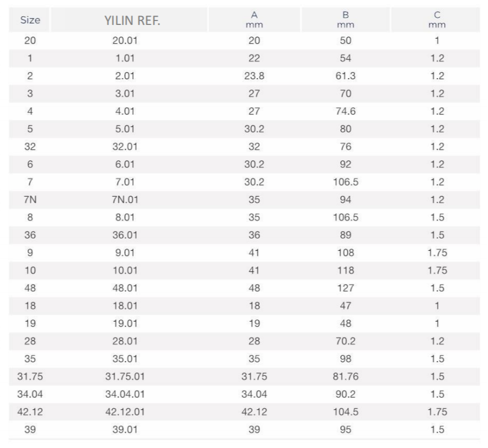Select B value 127
The image size is (488, 448).
point(346,288)
